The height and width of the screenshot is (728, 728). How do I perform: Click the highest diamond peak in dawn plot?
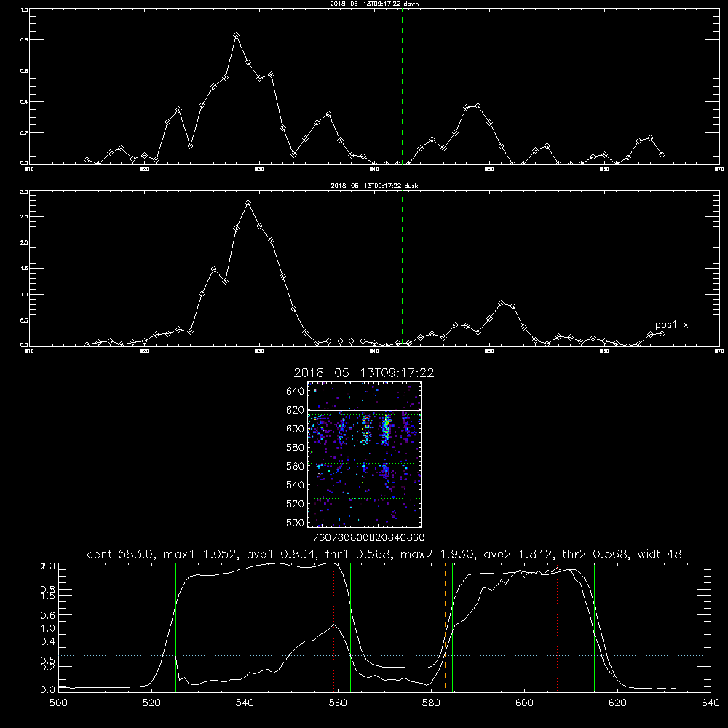pyautogui.click(x=237, y=35)
